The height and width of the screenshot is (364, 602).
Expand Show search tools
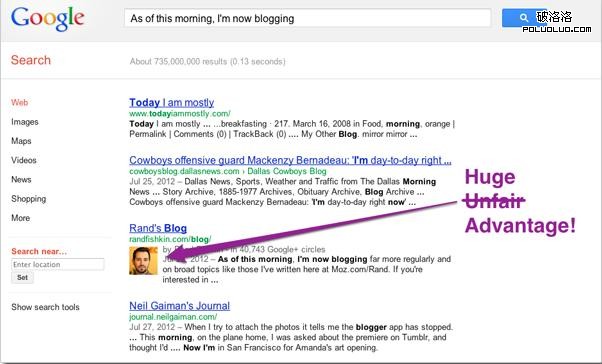point(45,307)
